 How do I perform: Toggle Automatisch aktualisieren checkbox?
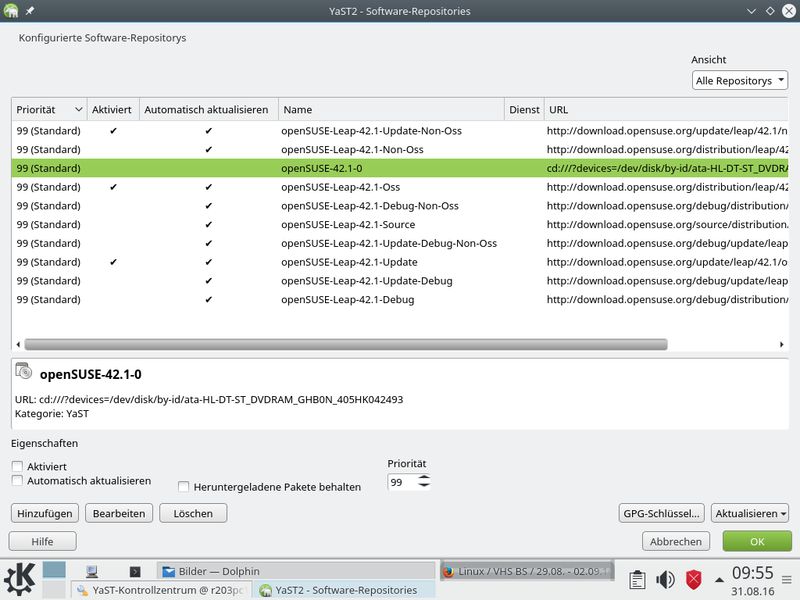click(x=17, y=481)
